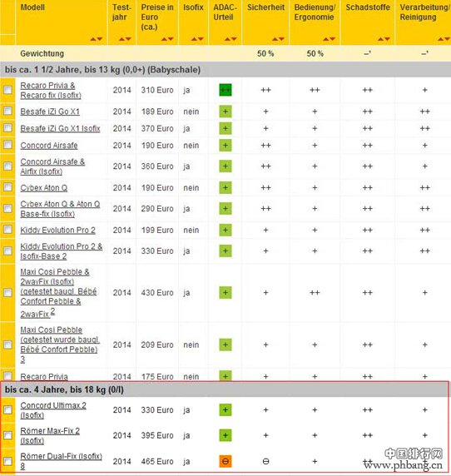Click green + rating of Besafe iZi Go X1
This screenshot has height=476, width=451.
(x=226, y=112)
